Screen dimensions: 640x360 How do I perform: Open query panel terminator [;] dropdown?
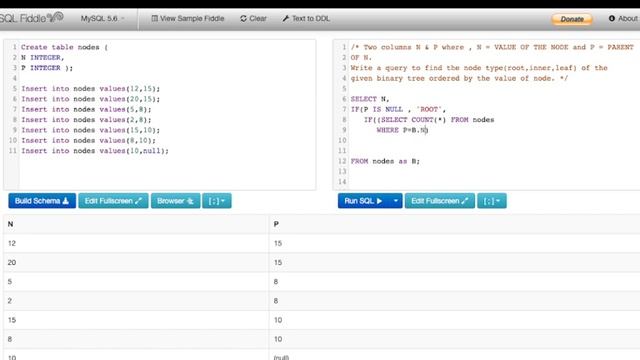tap(492, 201)
